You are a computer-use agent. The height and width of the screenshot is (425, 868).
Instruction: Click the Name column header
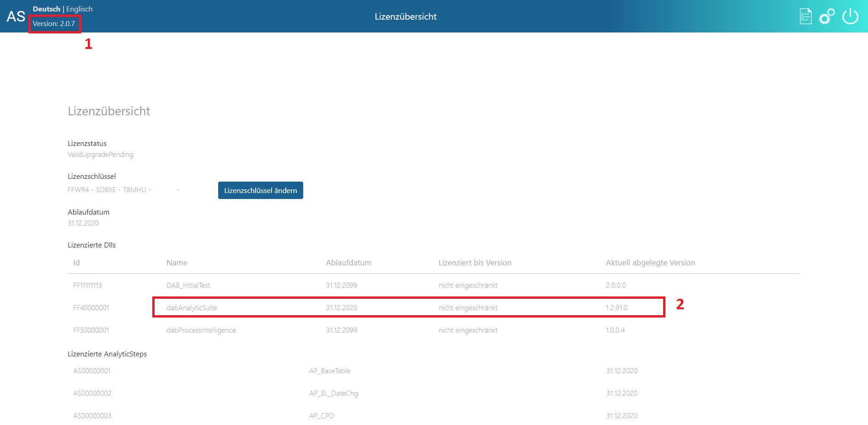tap(177, 263)
